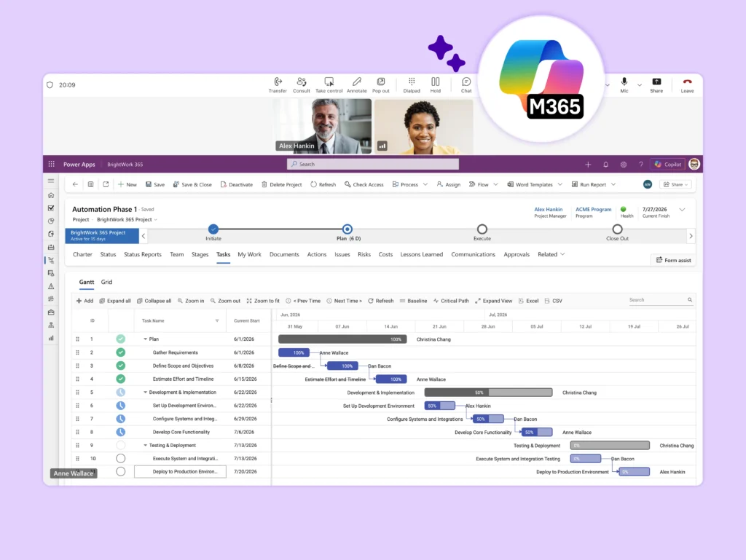Open the Mic options chevron
This screenshot has width=746, height=560.
(640, 85)
